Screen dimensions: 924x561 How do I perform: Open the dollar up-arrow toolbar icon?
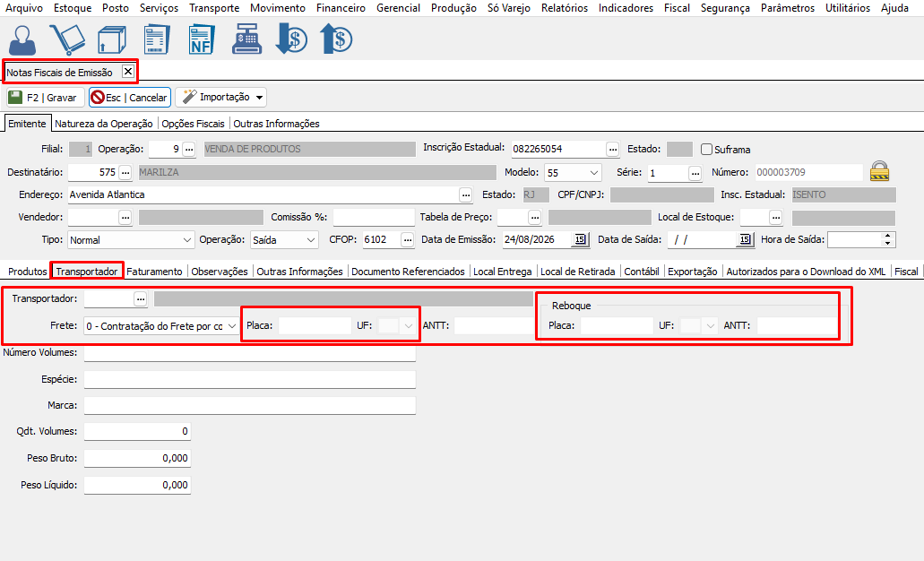[336, 39]
